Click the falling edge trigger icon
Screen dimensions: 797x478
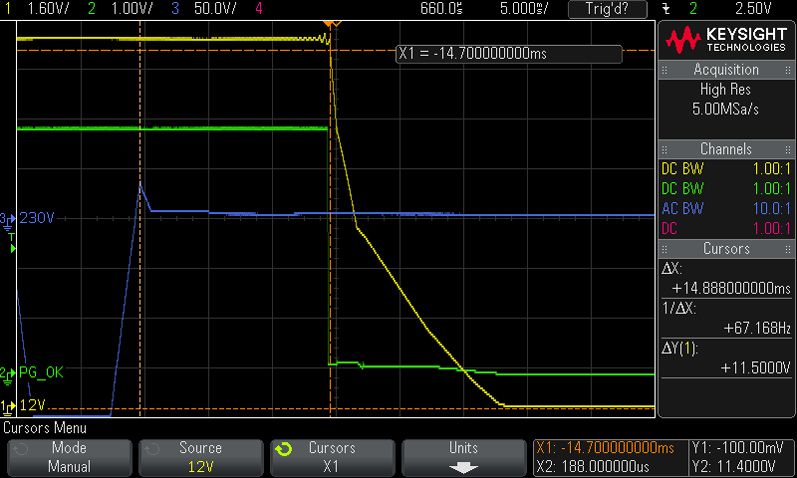click(x=666, y=9)
